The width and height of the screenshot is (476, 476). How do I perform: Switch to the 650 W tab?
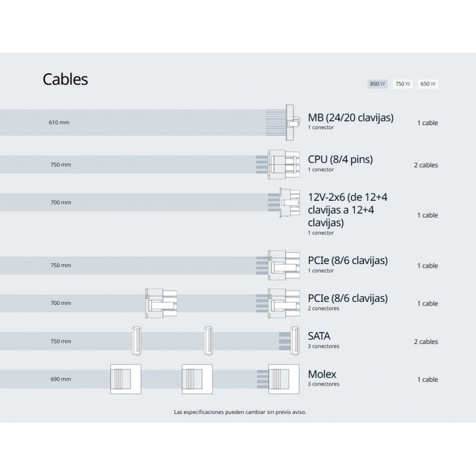tap(428, 84)
